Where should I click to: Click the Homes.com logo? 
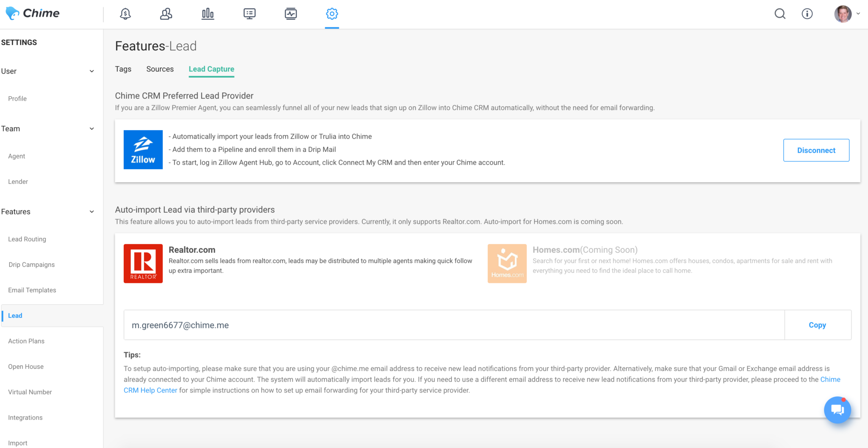click(507, 264)
